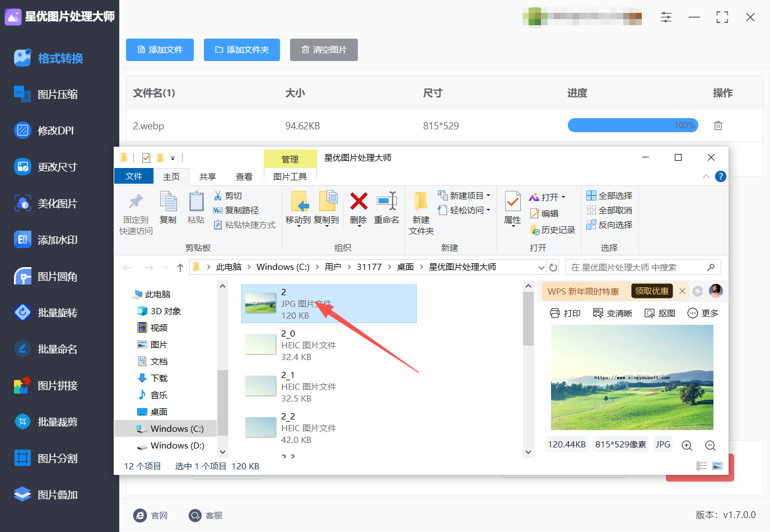770x532 pixels.
Task: Select the 修改DPI sidebar icon
Action: click(22, 130)
